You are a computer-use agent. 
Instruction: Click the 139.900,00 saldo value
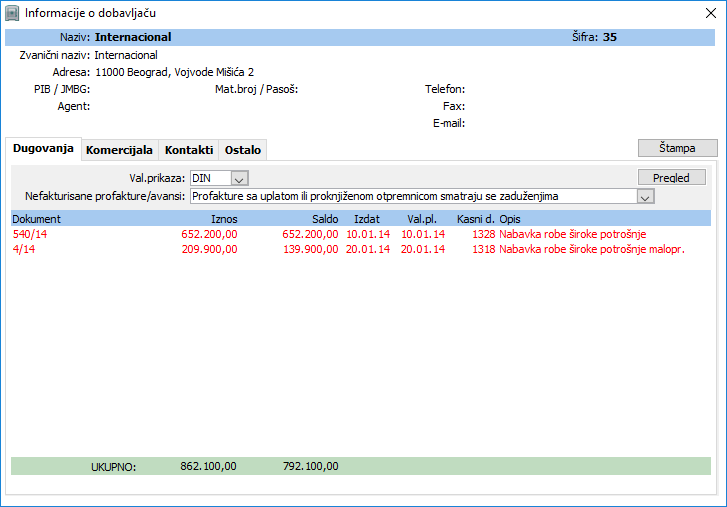(311, 249)
